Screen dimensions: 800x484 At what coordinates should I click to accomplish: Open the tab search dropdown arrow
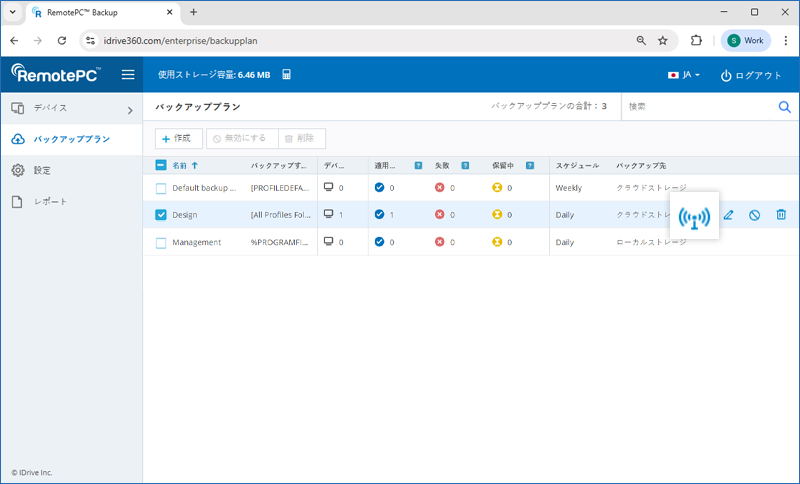13,12
